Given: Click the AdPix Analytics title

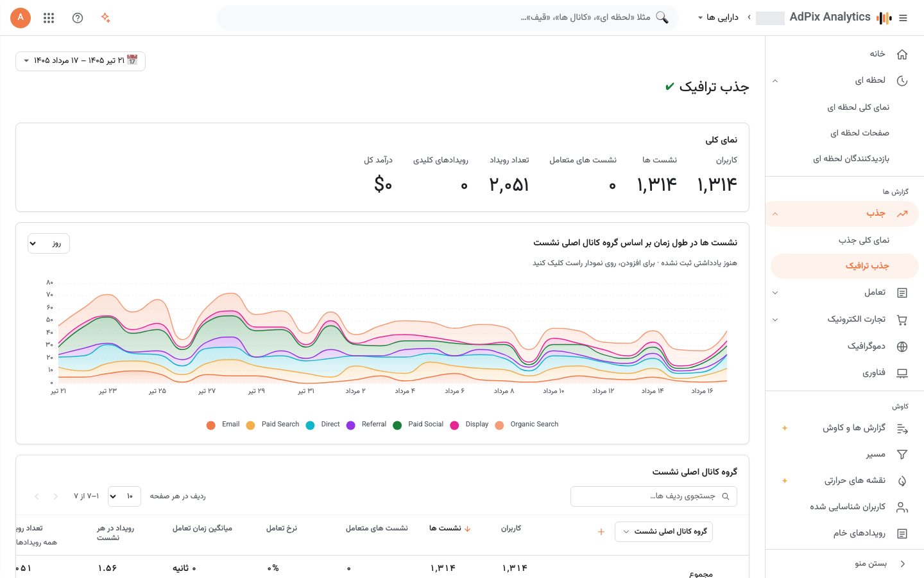Looking at the screenshot, I should point(830,17).
